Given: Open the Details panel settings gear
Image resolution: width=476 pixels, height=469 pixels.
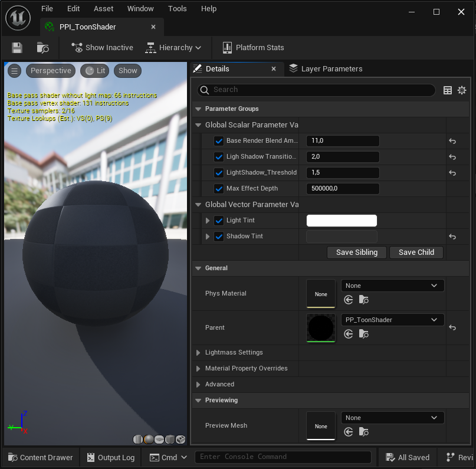Looking at the screenshot, I should pyautogui.click(x=462, y=90).
